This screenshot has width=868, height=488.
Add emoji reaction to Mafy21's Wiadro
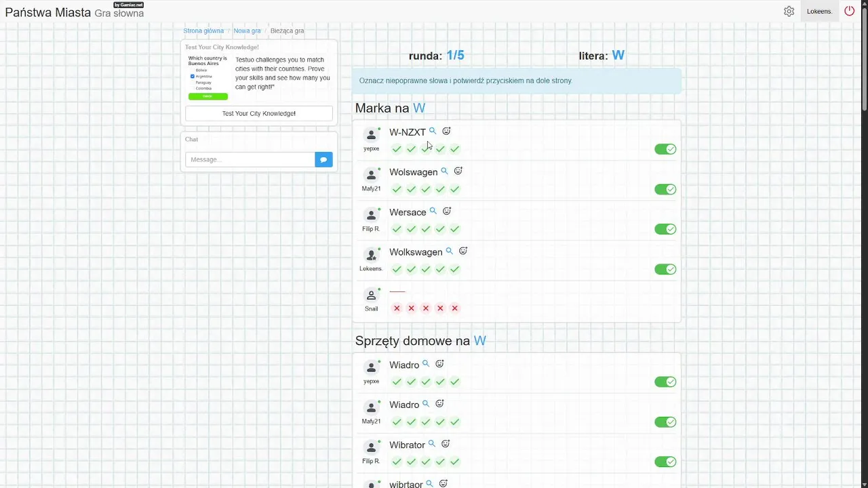click(x=439, y=404)
